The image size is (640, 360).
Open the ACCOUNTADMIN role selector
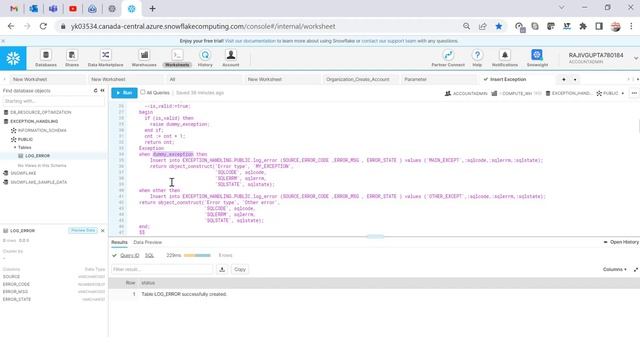coord(466,93)
